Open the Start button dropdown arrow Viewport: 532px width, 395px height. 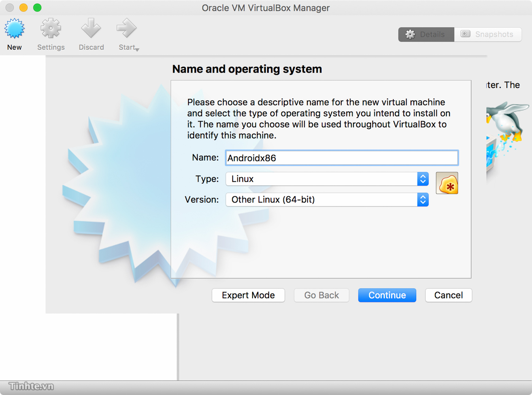pyautogui.click(x=137, y=49)
